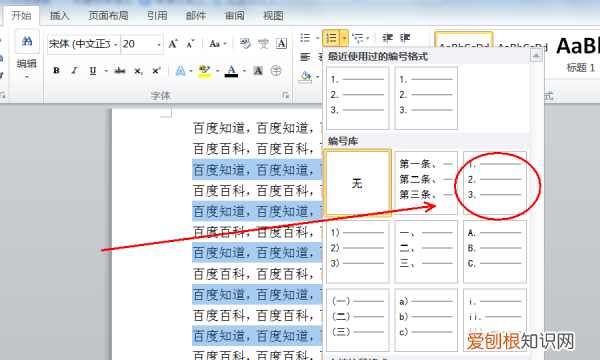600x360 pixels.
Task: Click the Multilevel List icon
Action: tap(358, 38)
